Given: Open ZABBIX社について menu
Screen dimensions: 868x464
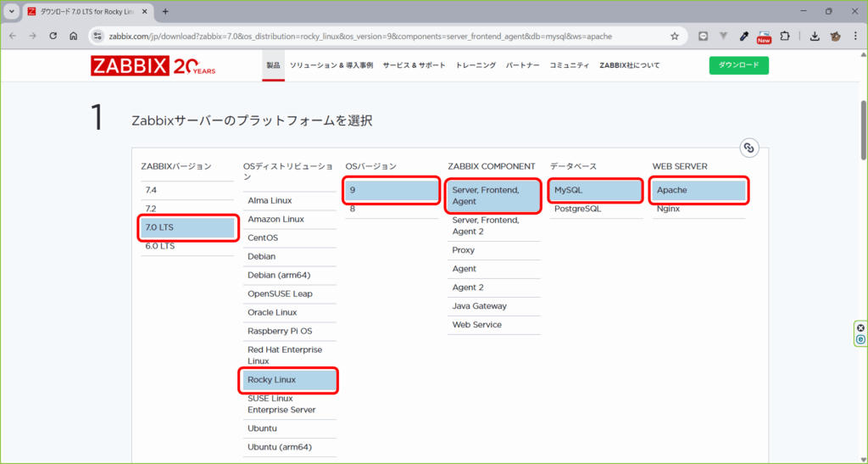Looking at the screenshot, I should (630, 65).
